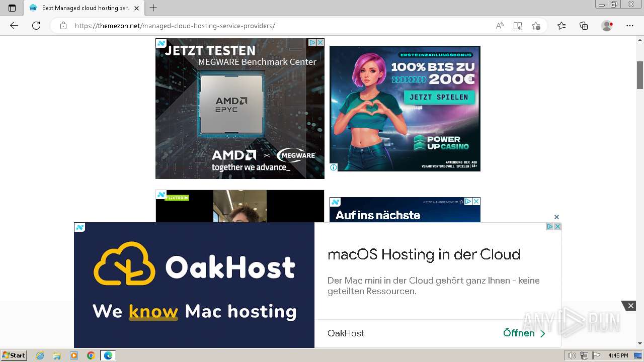Click the Öffnen link

click(x=524, y=333)
